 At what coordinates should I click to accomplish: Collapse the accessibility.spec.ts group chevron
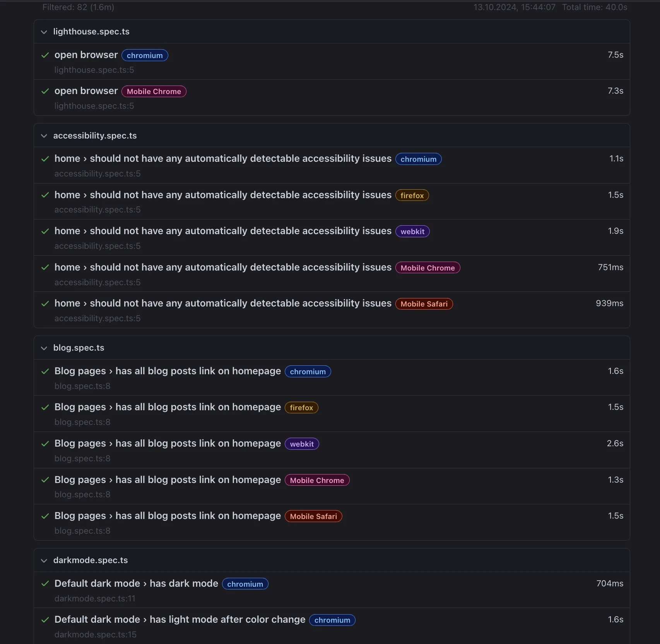[x=44, y=136]
